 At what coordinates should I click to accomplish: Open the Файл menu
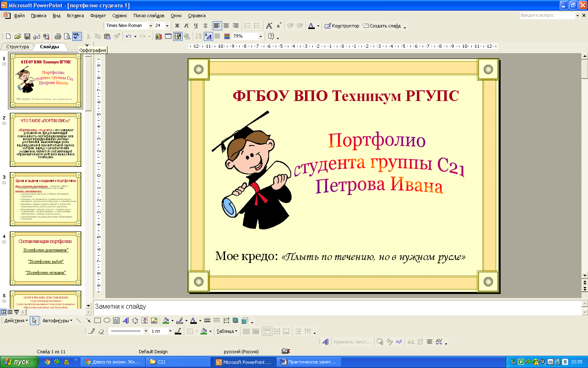(19, 16)
